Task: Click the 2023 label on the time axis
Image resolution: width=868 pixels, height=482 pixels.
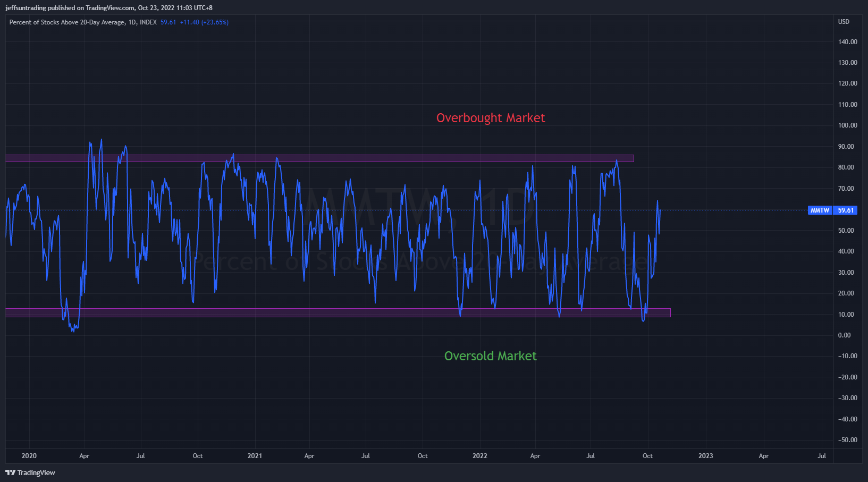Action: [705, 456]
